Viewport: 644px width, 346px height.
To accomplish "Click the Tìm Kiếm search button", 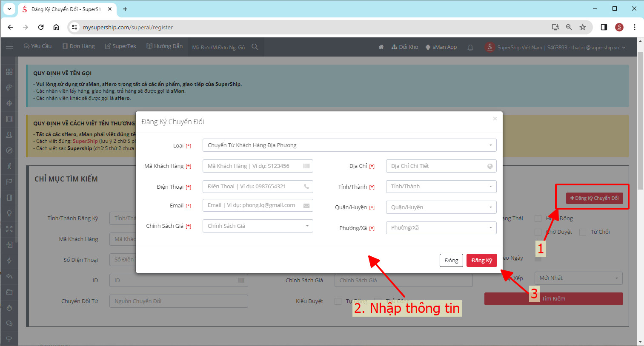I will coord(553,299).
